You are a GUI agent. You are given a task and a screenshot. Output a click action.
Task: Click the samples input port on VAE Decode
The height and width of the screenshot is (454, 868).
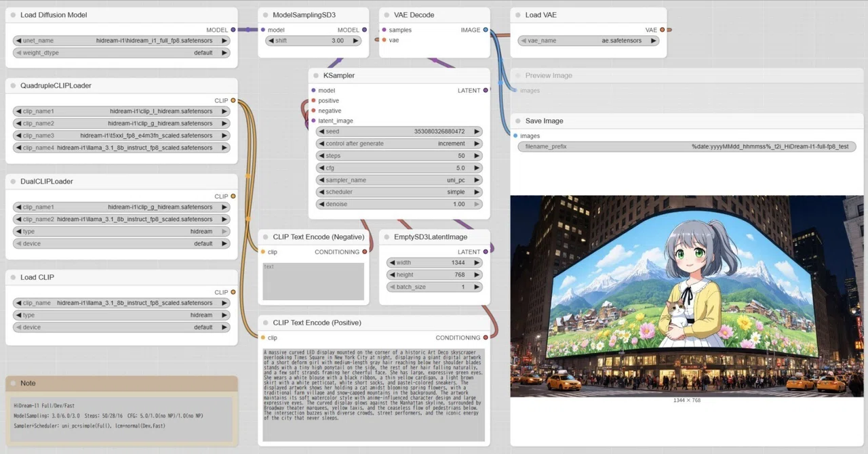point(384,30)
